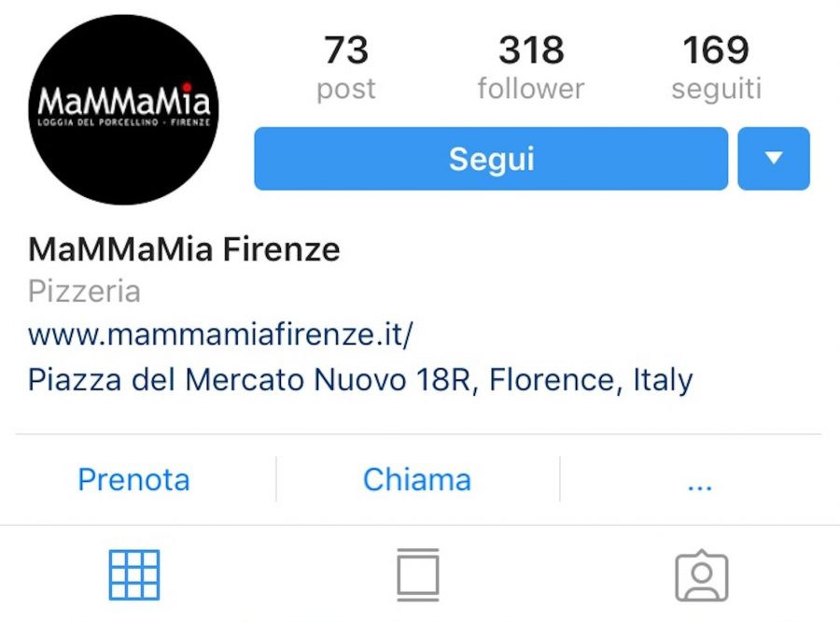Select the MaMMaMia Firenze profile name

pyautogui.click(x=184, y=249)
